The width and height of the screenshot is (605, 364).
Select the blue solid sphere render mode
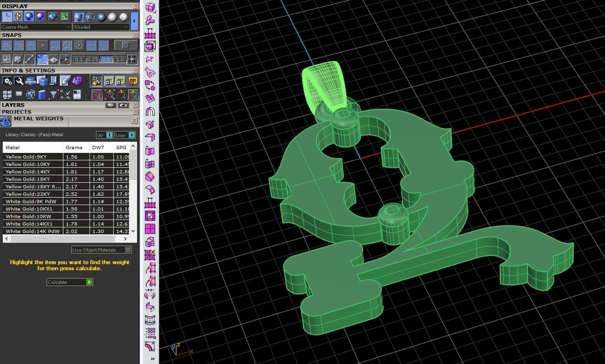(x=101, y=17)
